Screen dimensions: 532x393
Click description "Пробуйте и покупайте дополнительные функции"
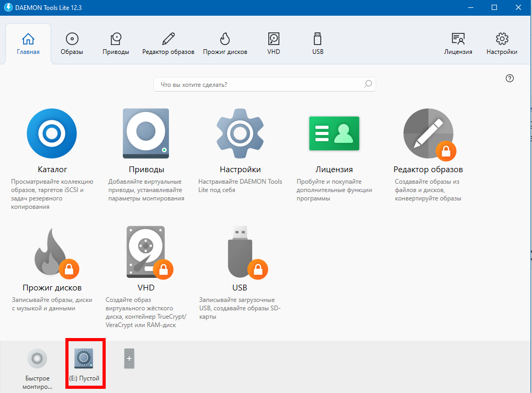pyautogui.click(x=334, y=190)
